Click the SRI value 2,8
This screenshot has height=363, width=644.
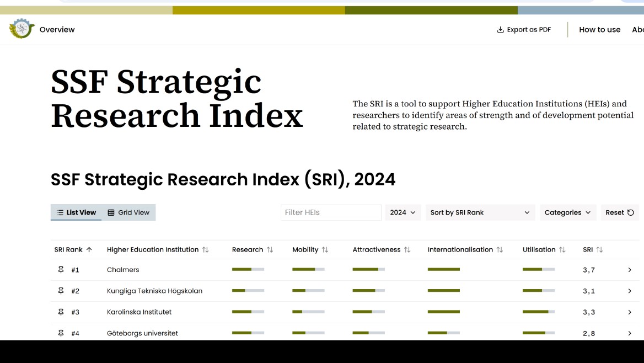(x=588, y=333)
